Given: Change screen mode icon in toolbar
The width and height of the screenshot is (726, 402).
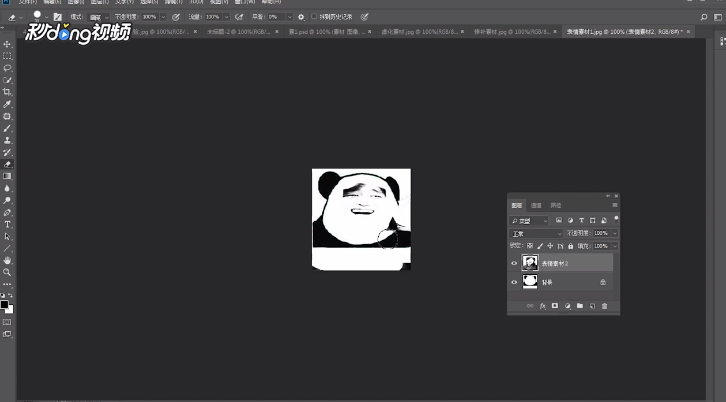Looking at the screenshot, I should [x=7, y=334].
